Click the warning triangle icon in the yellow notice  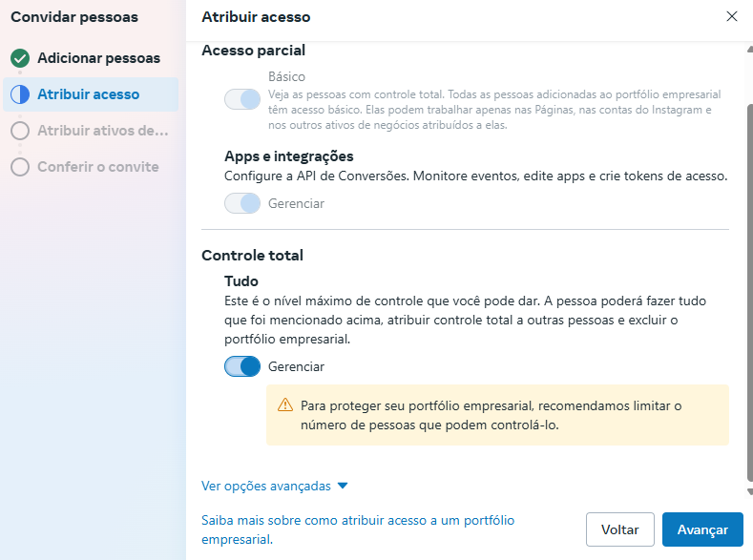click(285, 405)
